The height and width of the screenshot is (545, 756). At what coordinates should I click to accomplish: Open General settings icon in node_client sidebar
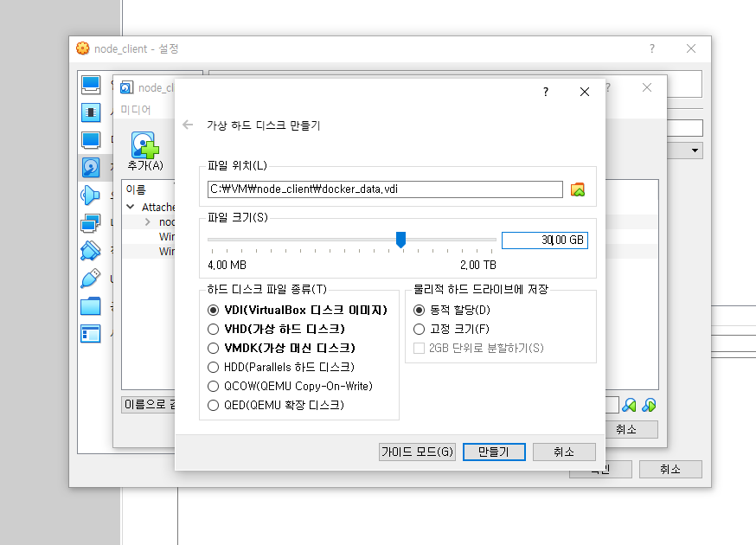pos(91,85)
